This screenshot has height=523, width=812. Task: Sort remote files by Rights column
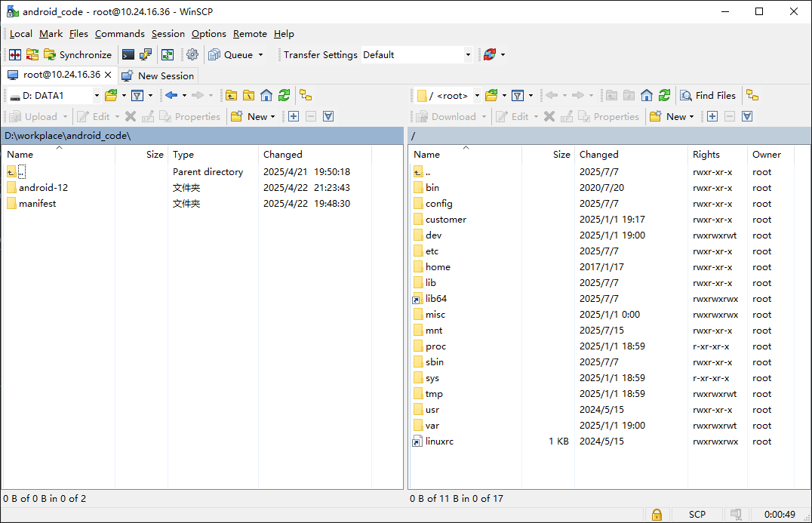point(706,154)
